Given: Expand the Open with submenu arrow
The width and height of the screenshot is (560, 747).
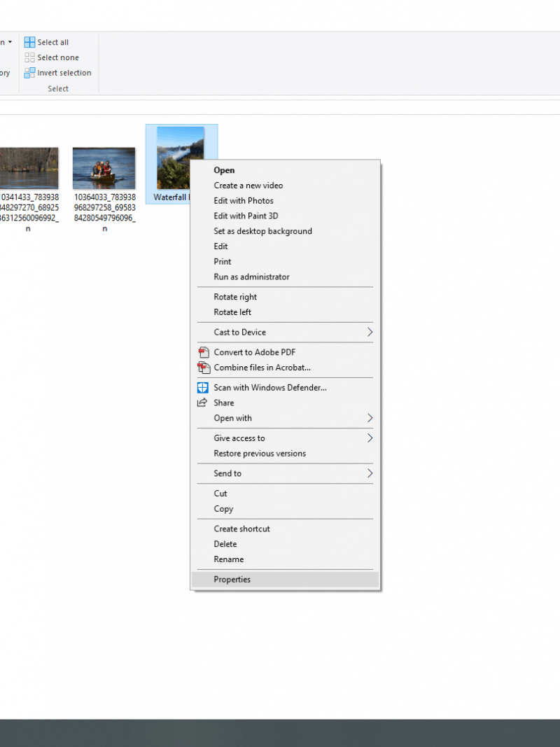Looking at the screenshot, I should [x=370, y=418].
